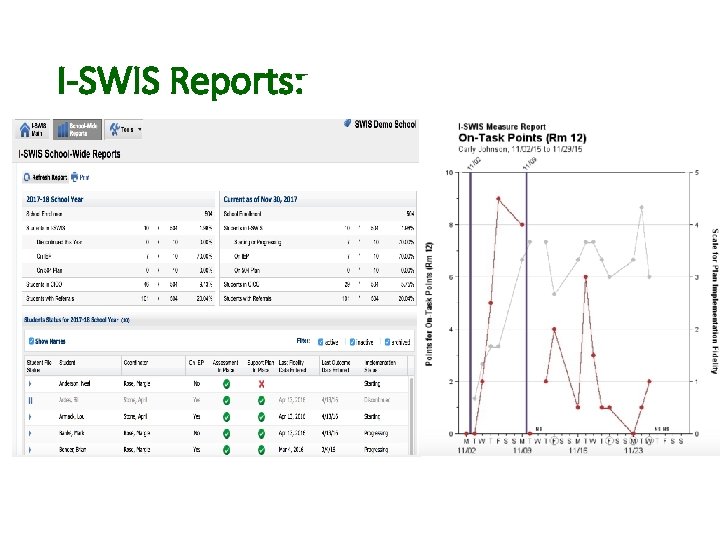Screen dimensions: 720x540
Task: Click the green support plan checkmark in the grayed discontinued row
Action: (261, 400)
